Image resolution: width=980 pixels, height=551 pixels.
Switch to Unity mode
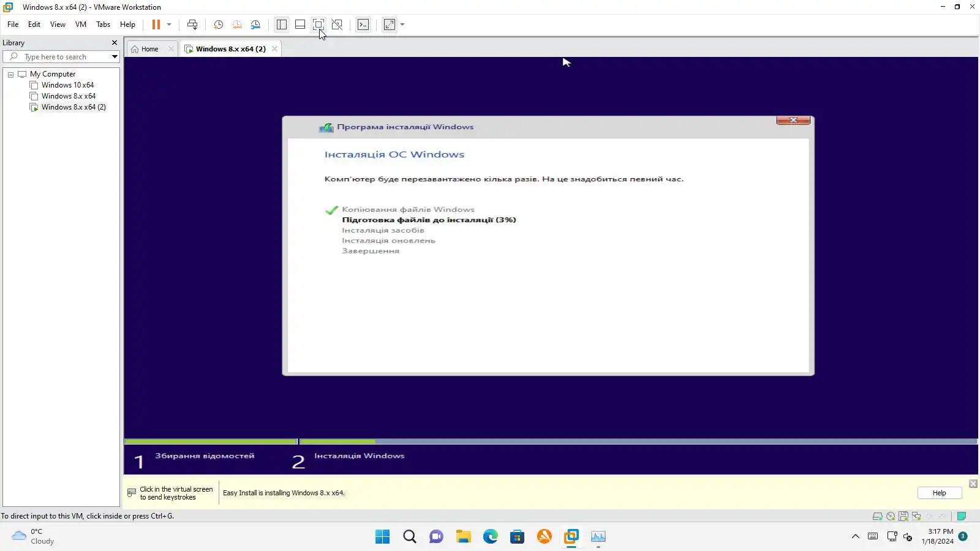337,24
